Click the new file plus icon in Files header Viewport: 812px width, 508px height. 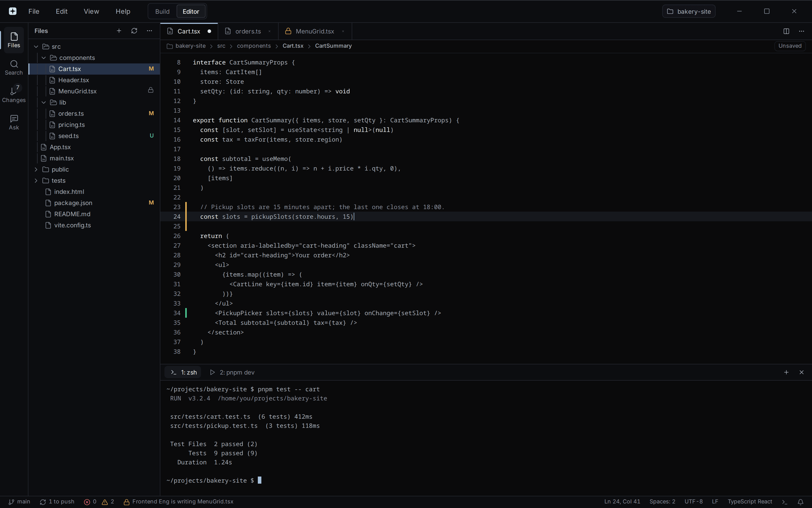119,31
